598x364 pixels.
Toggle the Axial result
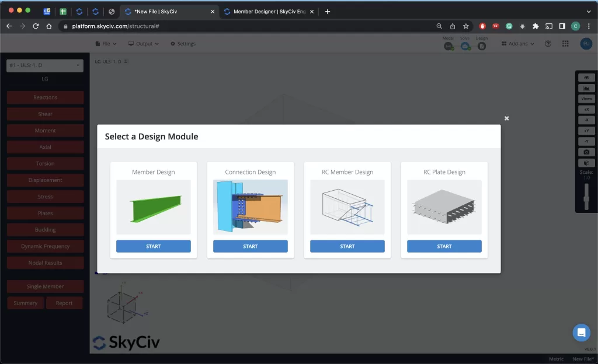tap(45, 147)
